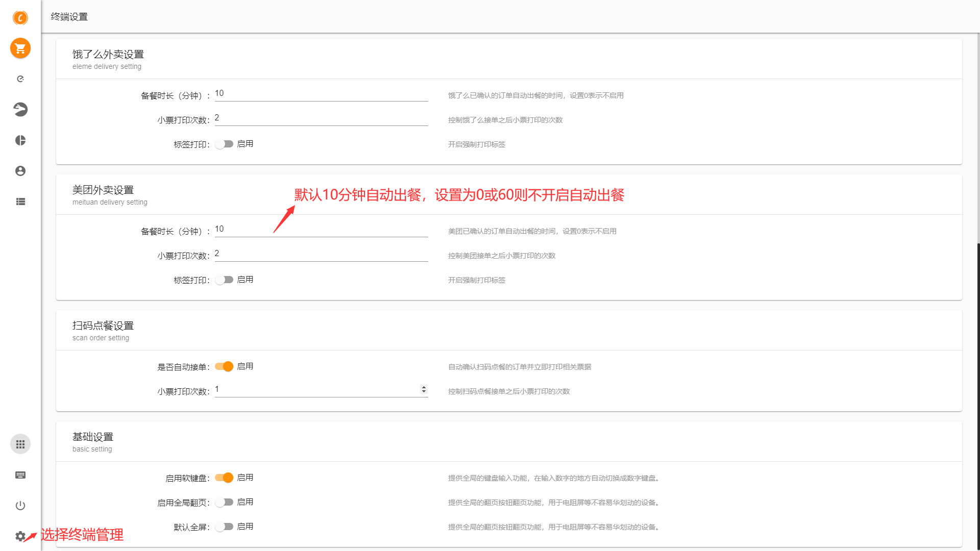
Task: Toggle default fullscreen switch on
Action: click(224, 527)
